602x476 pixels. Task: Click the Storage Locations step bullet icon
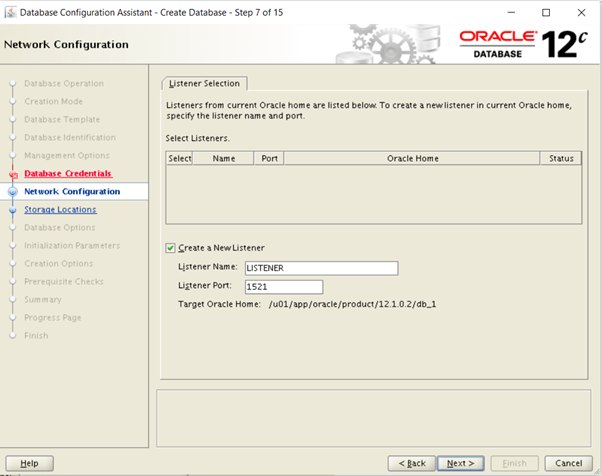click(x=14, y=210)
